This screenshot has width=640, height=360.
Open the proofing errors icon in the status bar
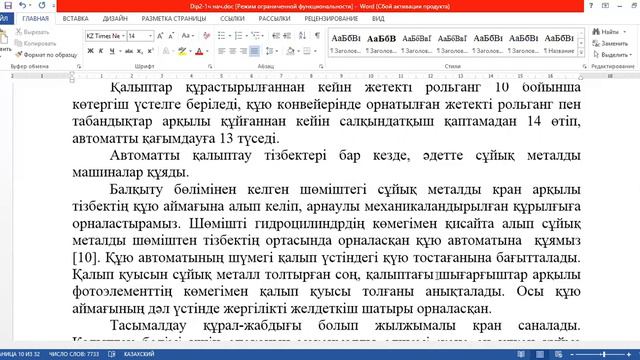click(111, 354)
